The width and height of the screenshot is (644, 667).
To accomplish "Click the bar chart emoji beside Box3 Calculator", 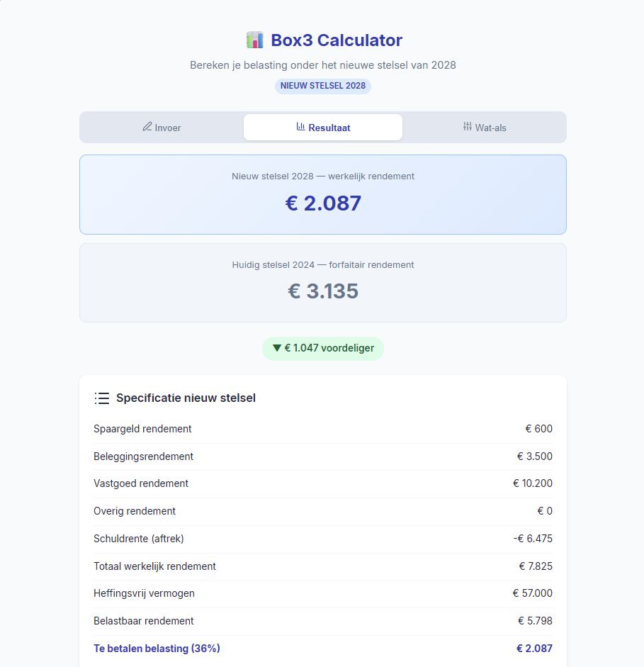I will (254, 40).
